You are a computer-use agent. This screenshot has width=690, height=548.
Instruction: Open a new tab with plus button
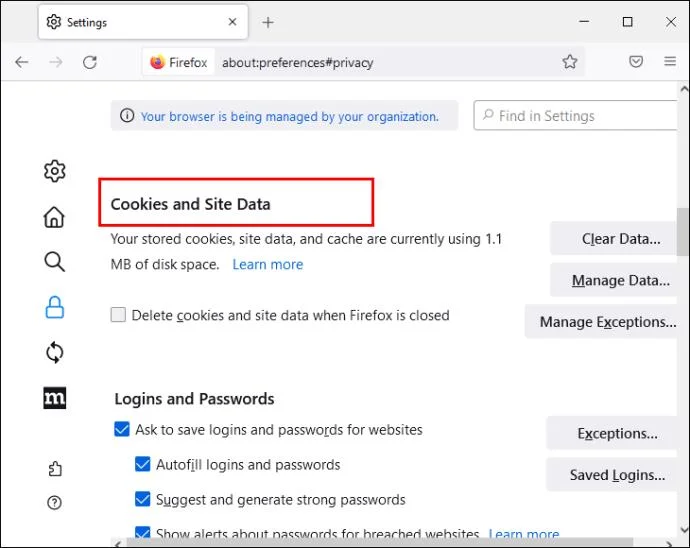click(x=268, y=22)
